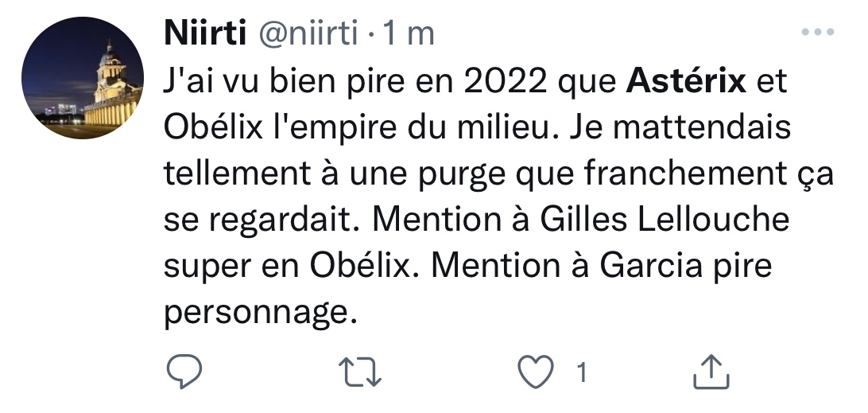Click the bold Astérix keyword
Viewport: 868px width, 413px height.
click(688, 80)
